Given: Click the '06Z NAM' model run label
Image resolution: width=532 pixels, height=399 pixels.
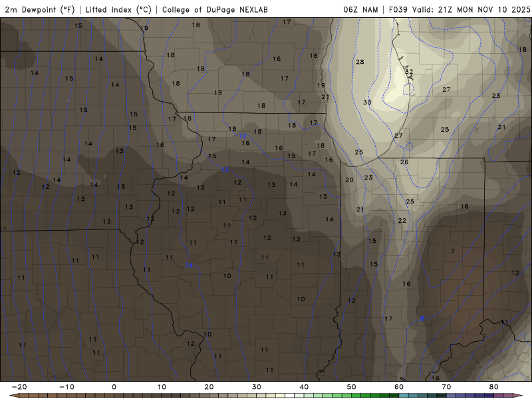Looking at the screenshot, I should click(360, 9).
